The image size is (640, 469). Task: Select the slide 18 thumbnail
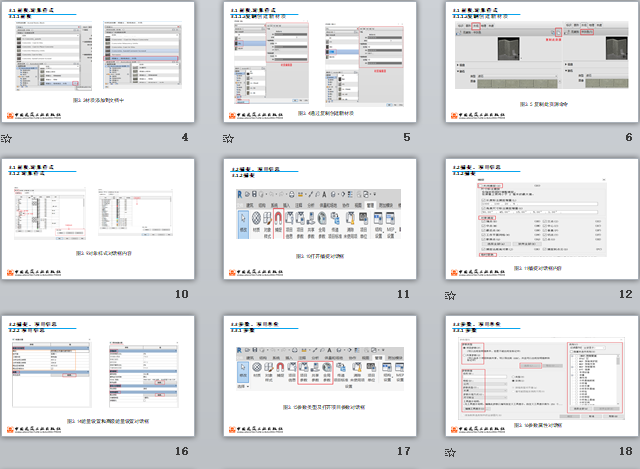coord(539,374)
